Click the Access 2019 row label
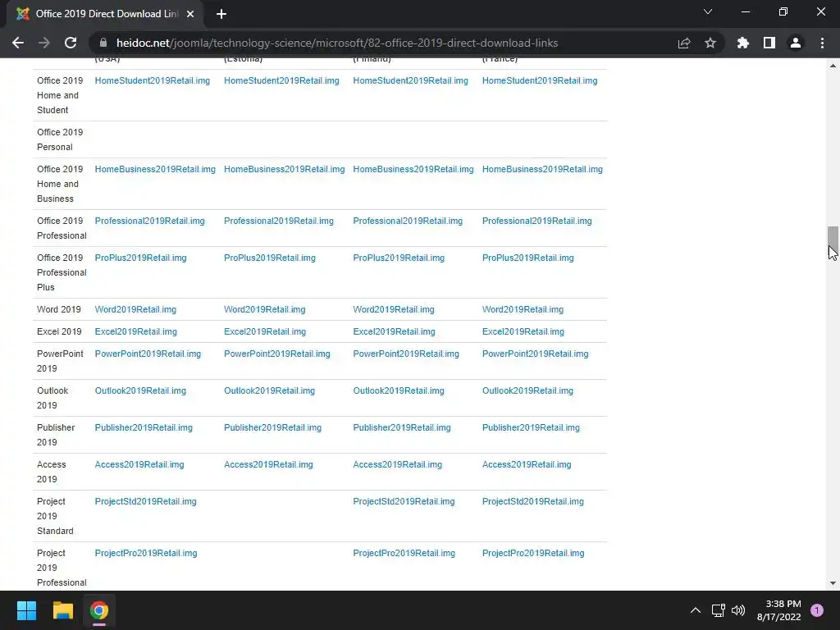The height and width of the screenshot is (630, 840). point(52,472)
